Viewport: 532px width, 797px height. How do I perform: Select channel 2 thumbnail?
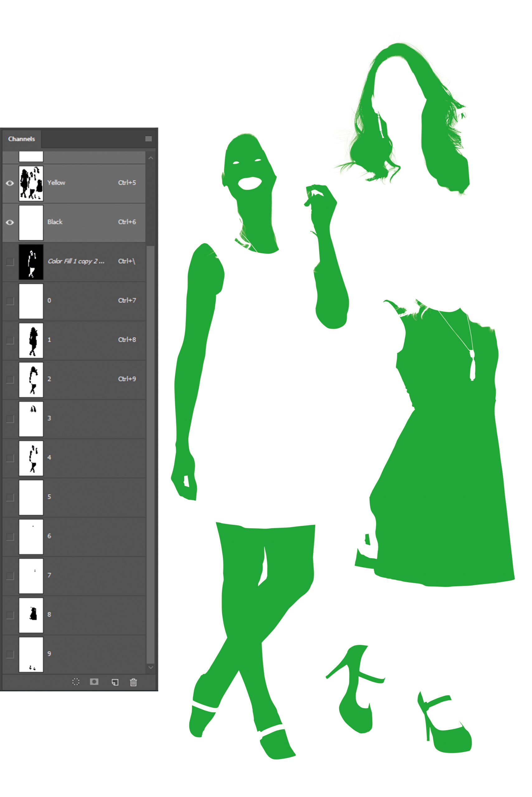click(x=31, y=380)
